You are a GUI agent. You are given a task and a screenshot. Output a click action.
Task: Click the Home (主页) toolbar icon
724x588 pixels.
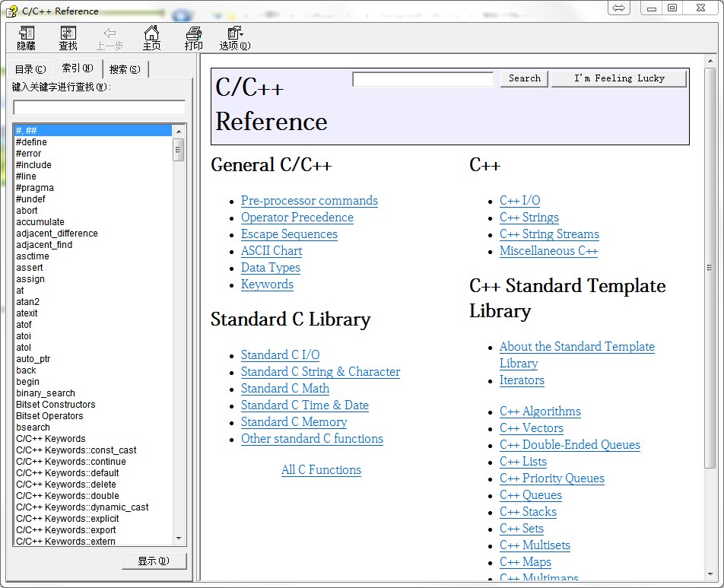coord(151,37)
